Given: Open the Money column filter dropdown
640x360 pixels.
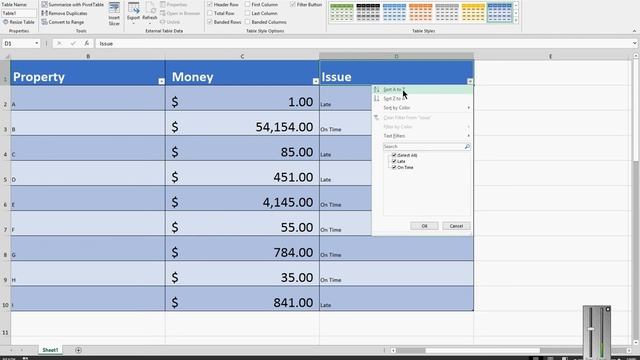Looking at the screenshot, I should [316, 81].
